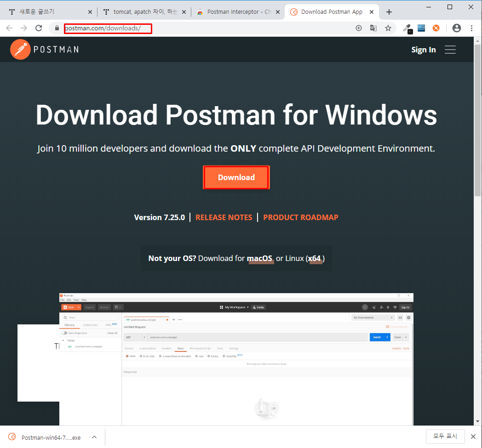Open the blue square extension icon

(421, 28)
